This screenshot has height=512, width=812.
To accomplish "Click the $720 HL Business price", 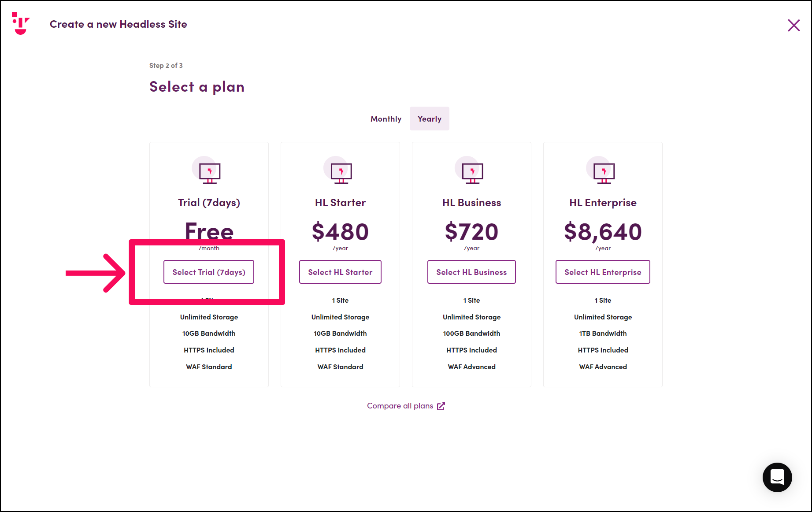I will 471,232.
